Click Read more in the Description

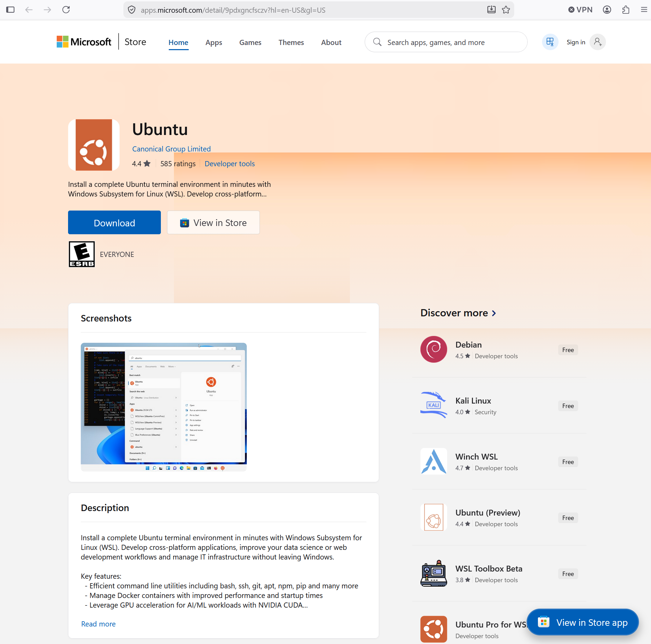98,624
